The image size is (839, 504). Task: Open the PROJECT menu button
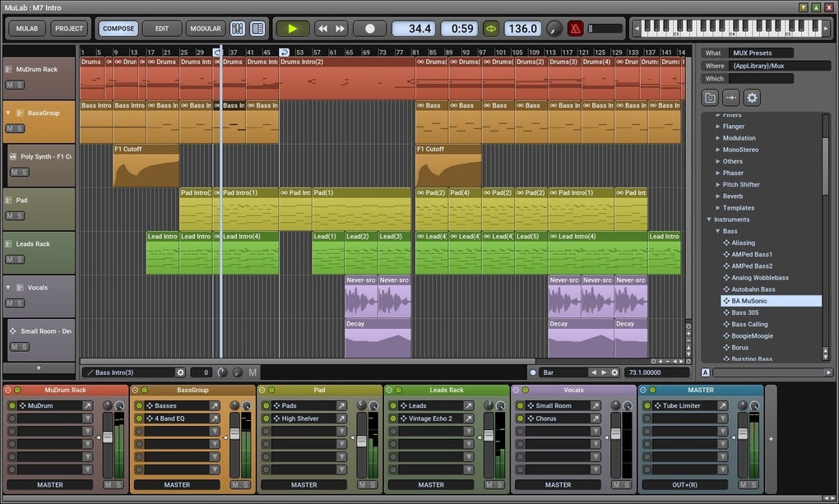click(x=68, y=29)
